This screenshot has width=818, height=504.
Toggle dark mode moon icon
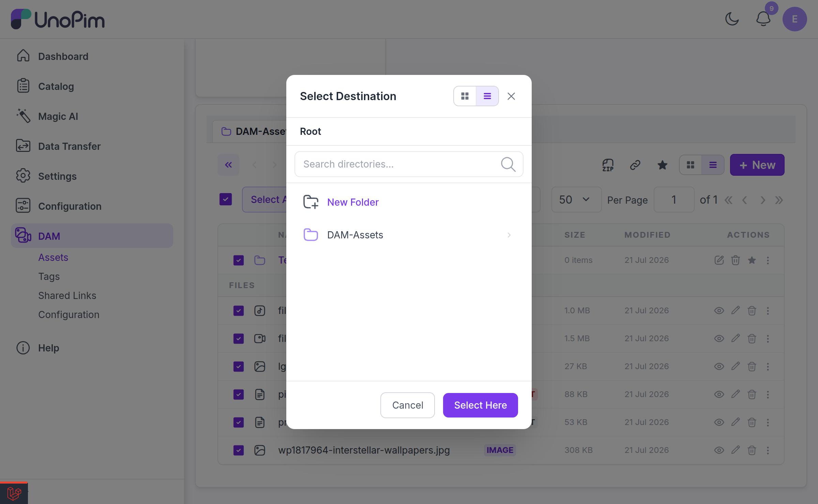(x=732, y=19)
